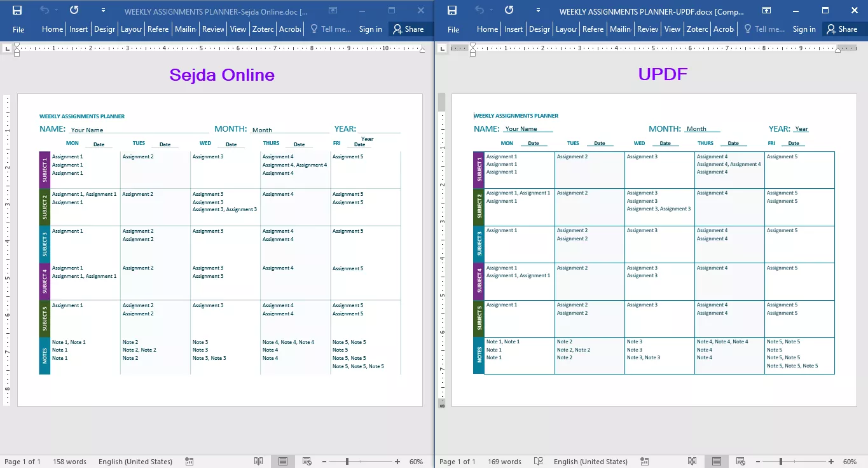Zoom out in Sejda Online window
The image size is (868, 468).
tap(324, 462)
